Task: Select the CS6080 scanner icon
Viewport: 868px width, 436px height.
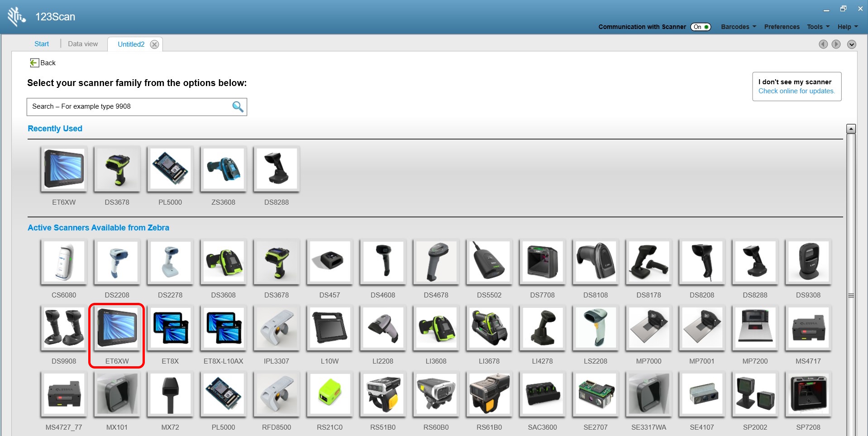Action: coord(64,262)
